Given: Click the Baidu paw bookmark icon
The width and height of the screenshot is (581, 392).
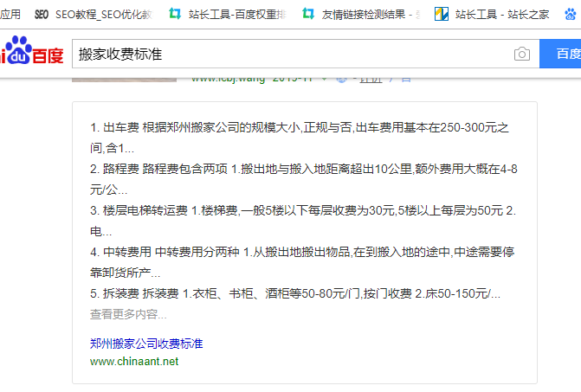Looking at the screenshot, I should (571, 15).
